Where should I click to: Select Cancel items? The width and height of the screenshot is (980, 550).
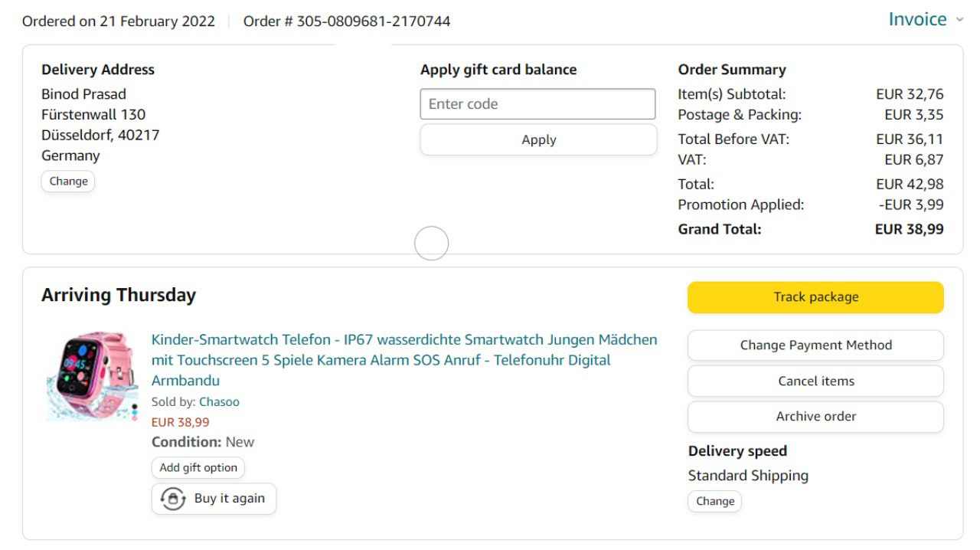(x=815, y=381)
